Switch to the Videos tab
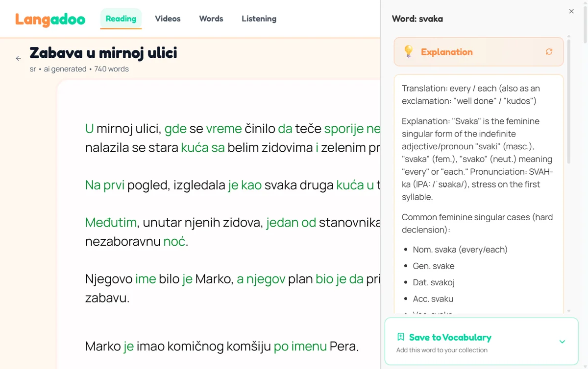The height and width of the screenshot is (369, 588). tap(168, 19)
